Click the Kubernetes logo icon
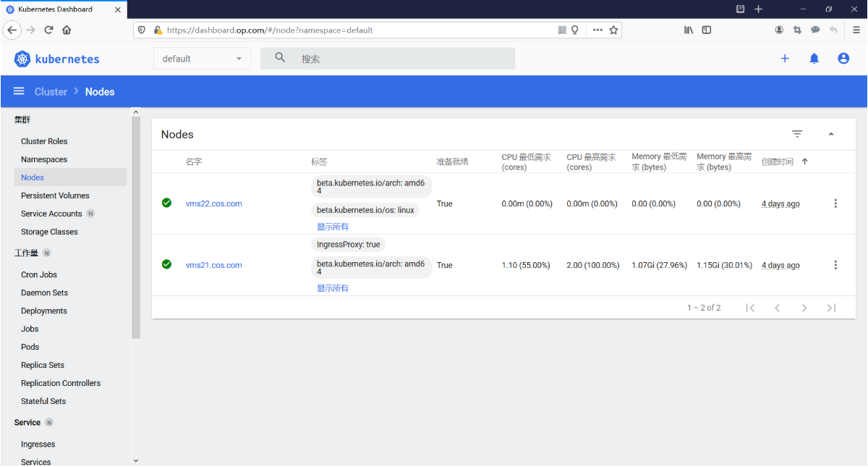Image resolution: width=868 pixels, height=467 pixels. pyautogui.click(x=22, y=59)
